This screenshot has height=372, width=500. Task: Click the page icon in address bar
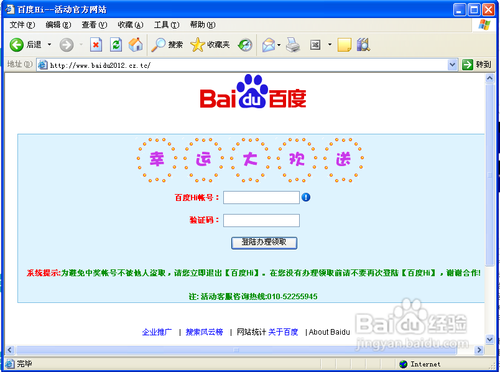(x=43, y=65)
